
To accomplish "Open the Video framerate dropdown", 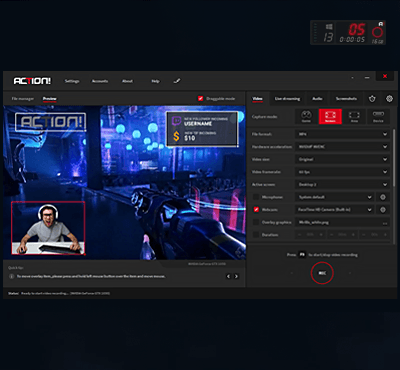I will [x=342, y=172].
